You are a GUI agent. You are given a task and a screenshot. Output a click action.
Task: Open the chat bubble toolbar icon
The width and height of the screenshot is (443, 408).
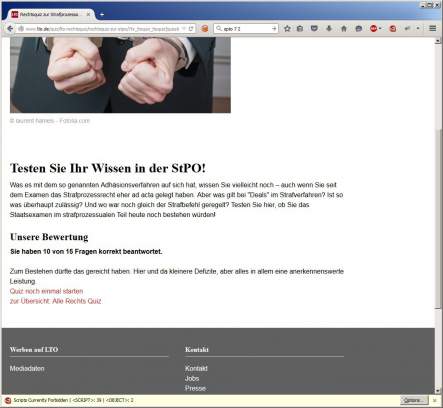coord(359,29)
